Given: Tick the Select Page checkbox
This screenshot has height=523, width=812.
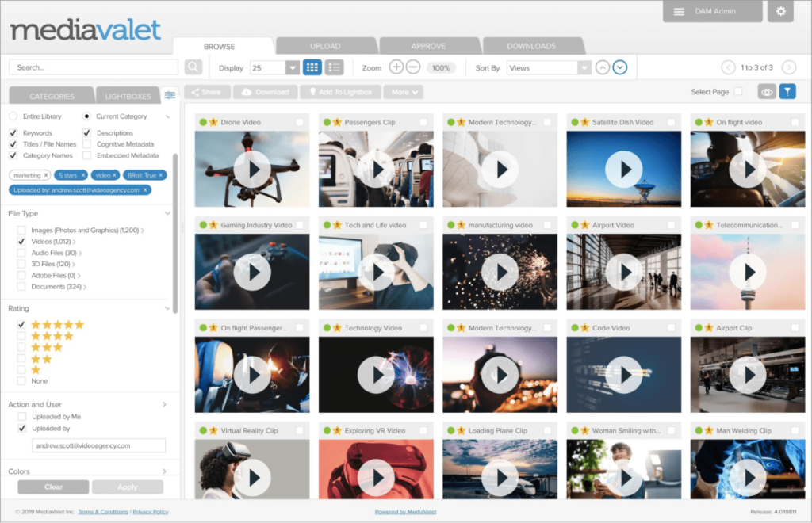Looking at the screenshot, I should pos(738,92).
